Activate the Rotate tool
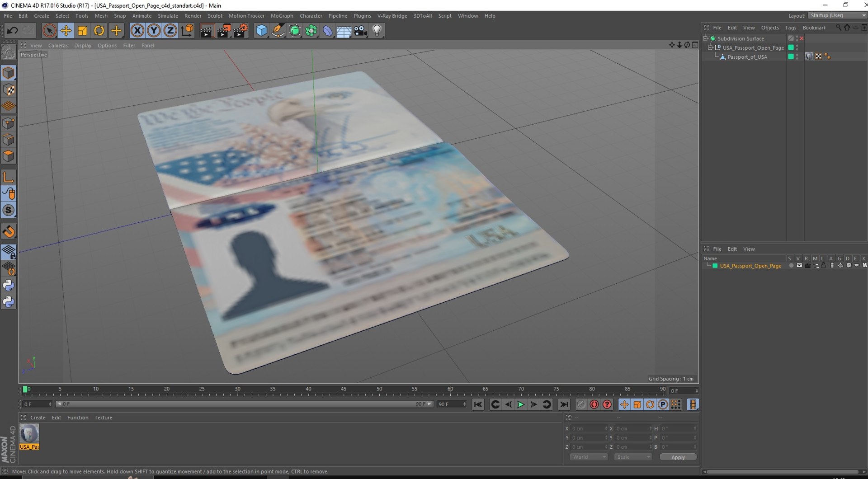The image size is (868, 479). [99, 31]
